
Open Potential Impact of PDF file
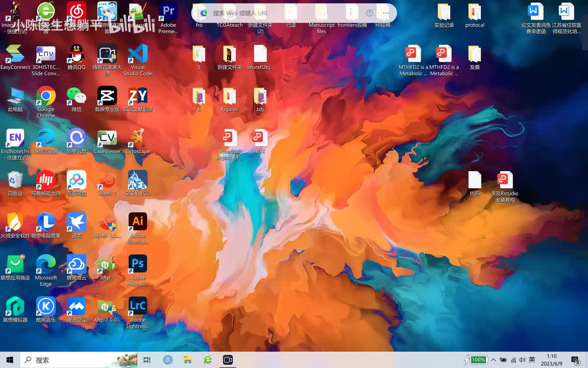230,144
